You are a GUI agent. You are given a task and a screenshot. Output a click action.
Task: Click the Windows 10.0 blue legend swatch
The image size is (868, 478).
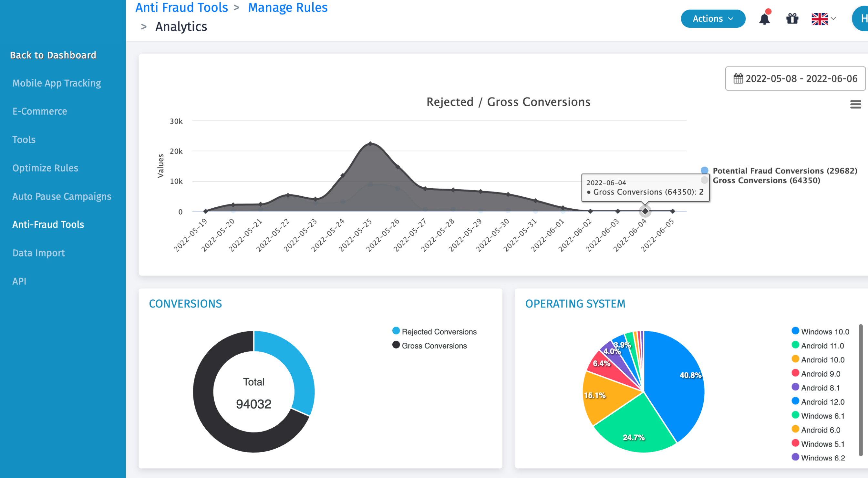coord(795,331)
